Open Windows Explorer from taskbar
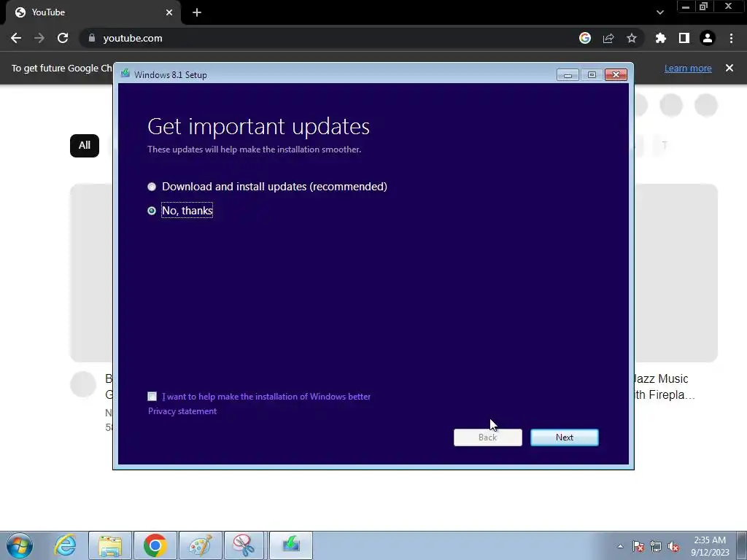The height and width of the screenshot is (560, 747). (110, 545)
